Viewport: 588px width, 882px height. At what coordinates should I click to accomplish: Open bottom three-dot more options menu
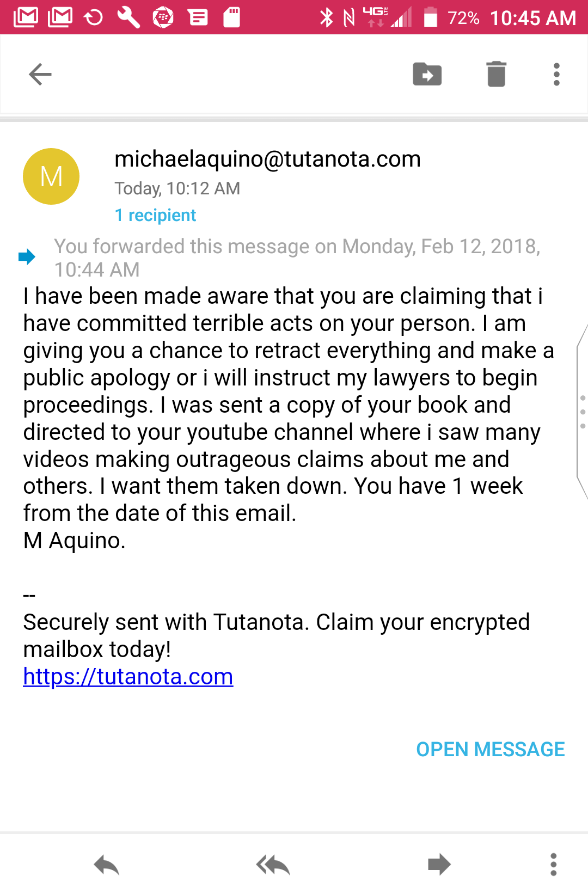pos(553,864)
